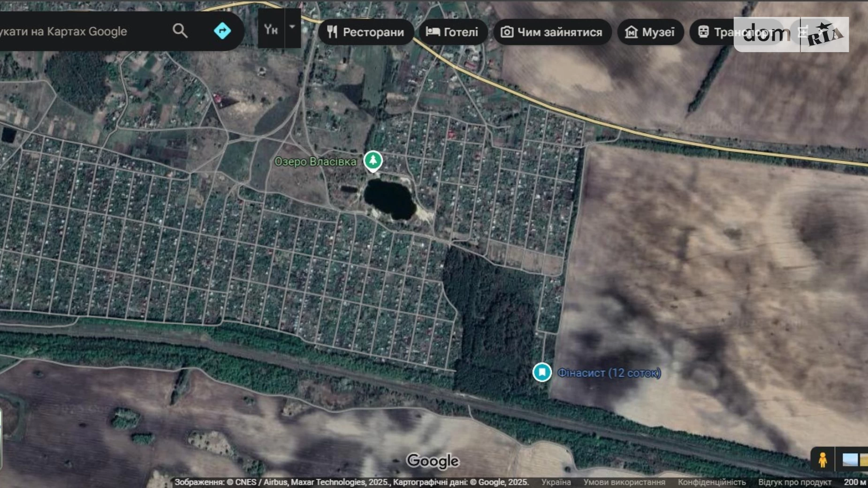Activate the yellow Street View pegman

pos(822,459)
